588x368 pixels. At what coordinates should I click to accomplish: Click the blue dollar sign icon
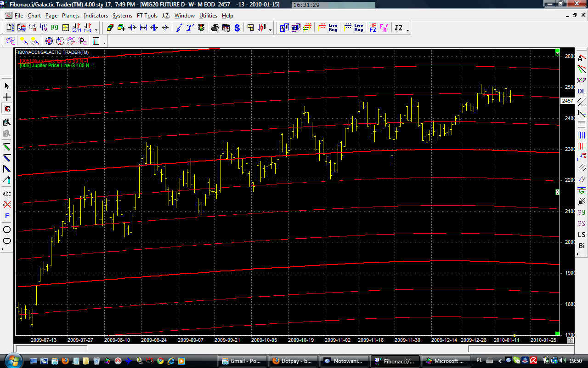(237, 28)
